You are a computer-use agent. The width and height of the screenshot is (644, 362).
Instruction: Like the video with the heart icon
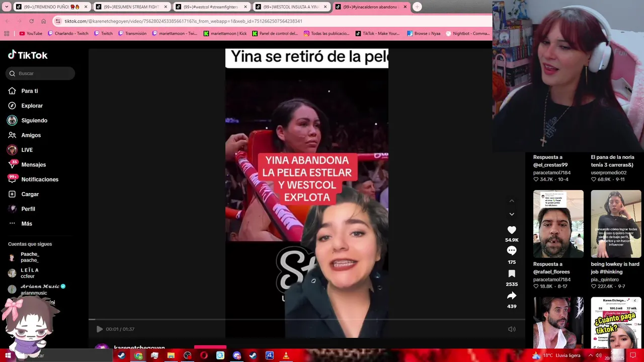click(x=512, y=230)
